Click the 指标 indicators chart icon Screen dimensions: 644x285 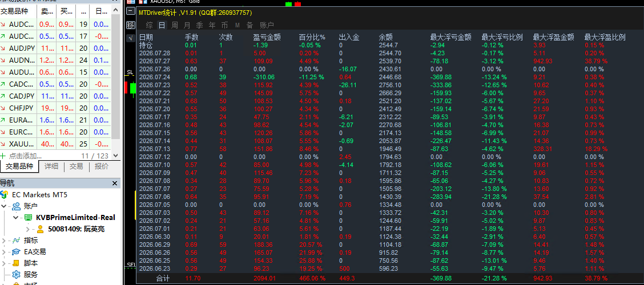17,241
